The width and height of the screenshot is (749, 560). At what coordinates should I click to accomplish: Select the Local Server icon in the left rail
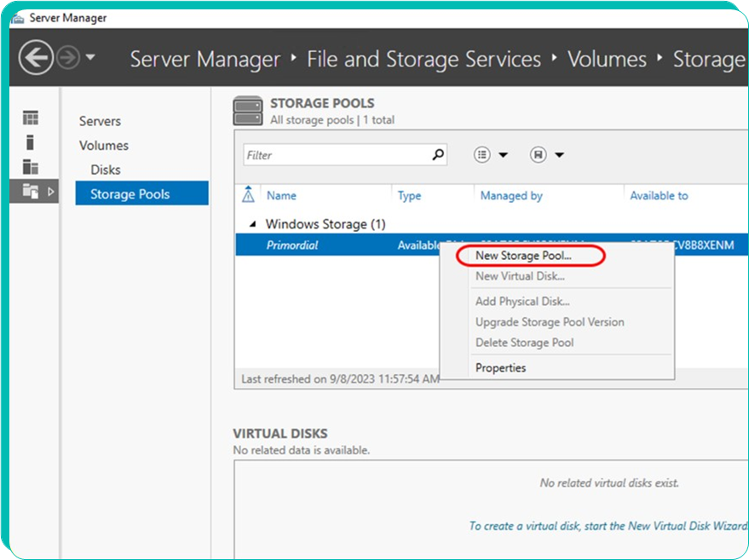[x=30, y=142]
